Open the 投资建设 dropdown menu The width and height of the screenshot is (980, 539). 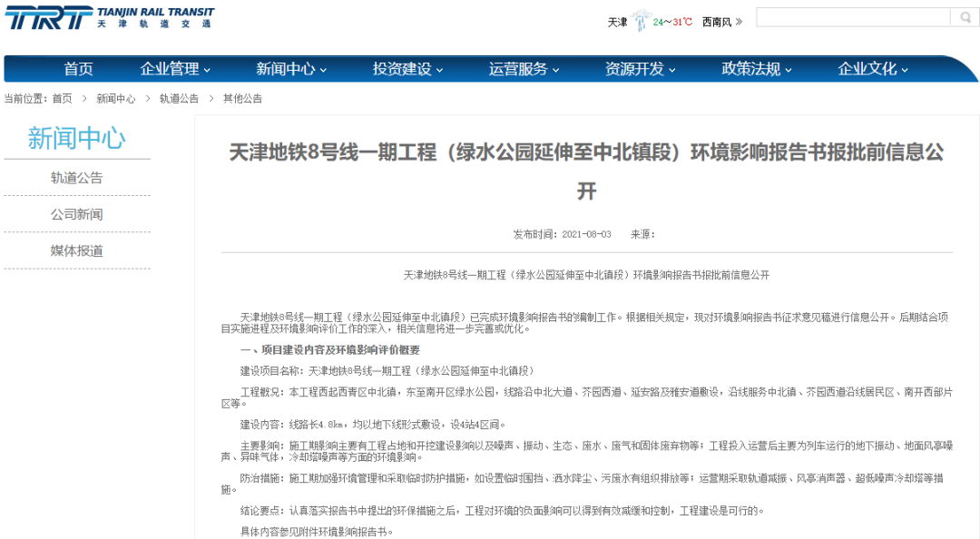point(402,68)
